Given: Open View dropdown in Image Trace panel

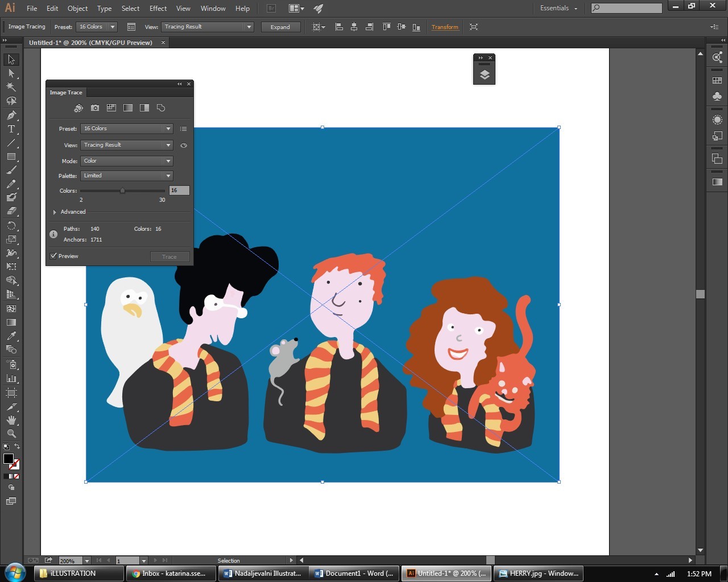Looking at the screenshot, I should 126,145.
